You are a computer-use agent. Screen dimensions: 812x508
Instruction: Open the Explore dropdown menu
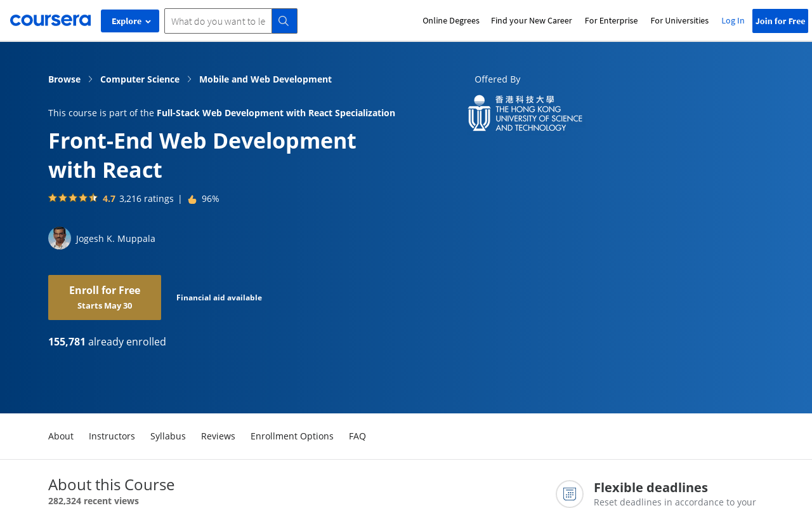tap(130, 21)
